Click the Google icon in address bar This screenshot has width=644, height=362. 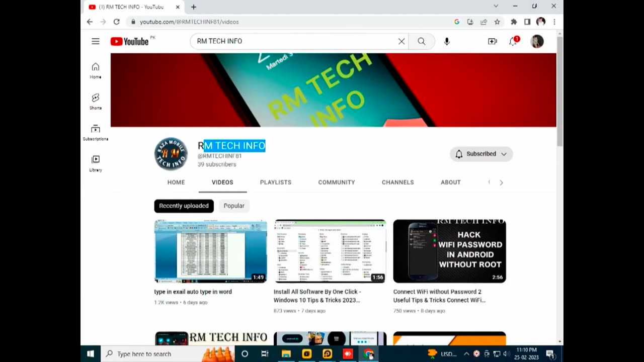[x=457, y=22]
